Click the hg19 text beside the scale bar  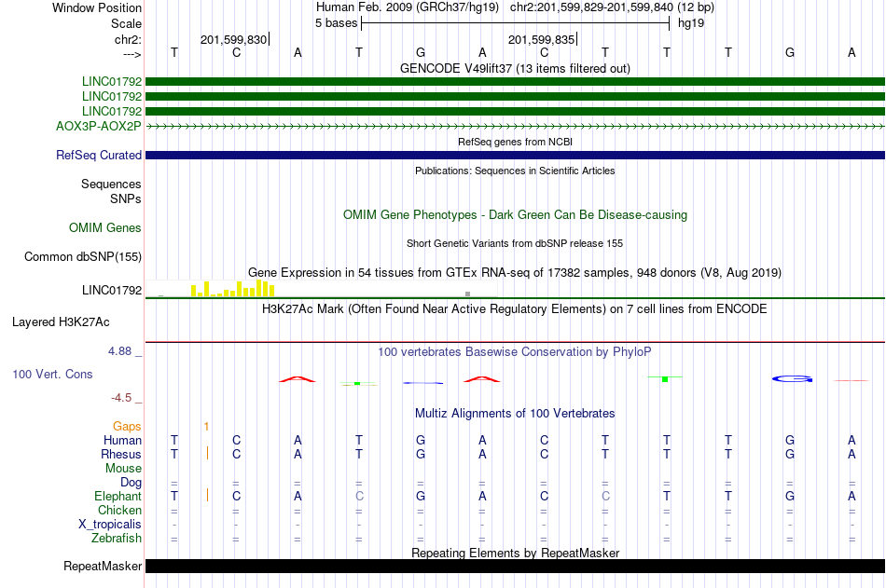(690, 23)
